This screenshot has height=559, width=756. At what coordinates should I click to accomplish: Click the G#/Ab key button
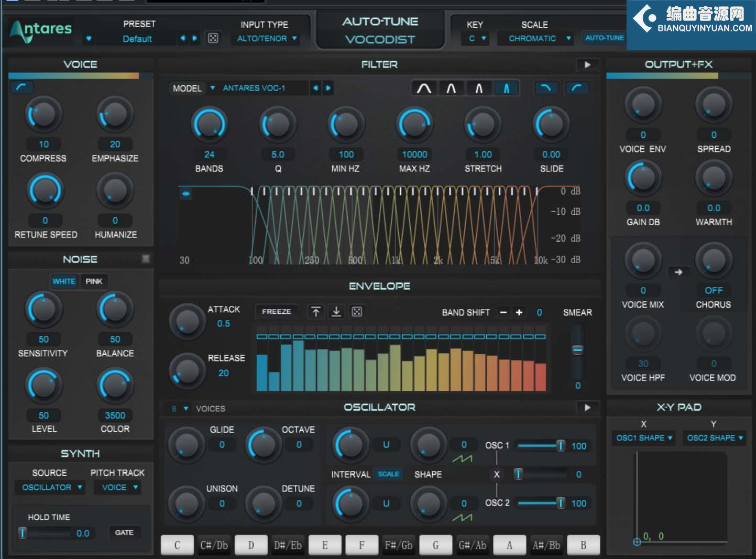473,545
